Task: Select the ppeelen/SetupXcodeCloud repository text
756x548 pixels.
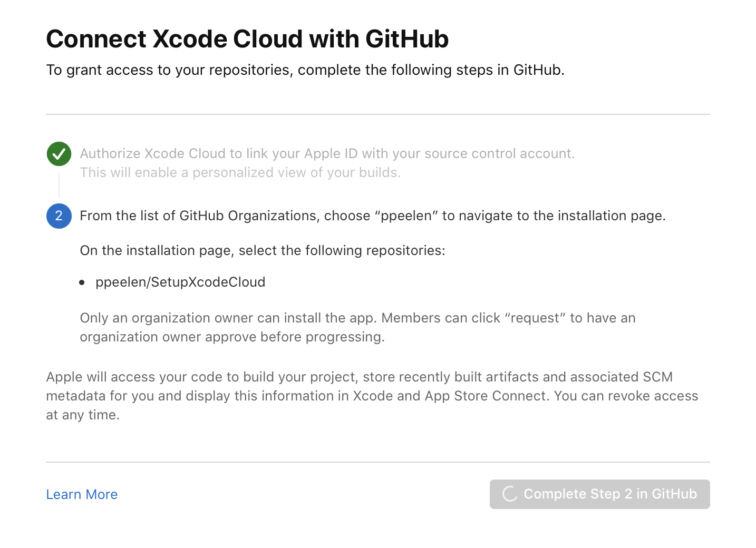Action: [x=180, y=282]
